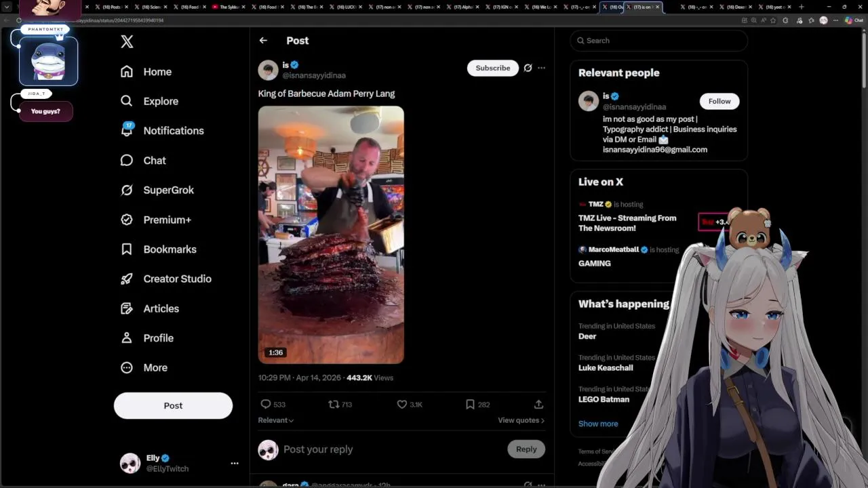Subscribe to the post author
The height and width of the screenshot is (488, 868).
point(493,68)
